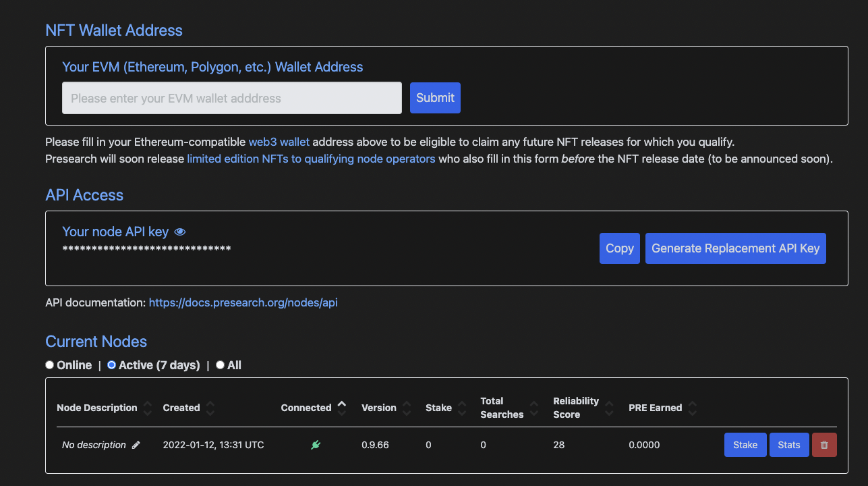Viewport: 868px width, 486px height.
Task: Reveal the node API key with eye icon
Action: [179, 232]
